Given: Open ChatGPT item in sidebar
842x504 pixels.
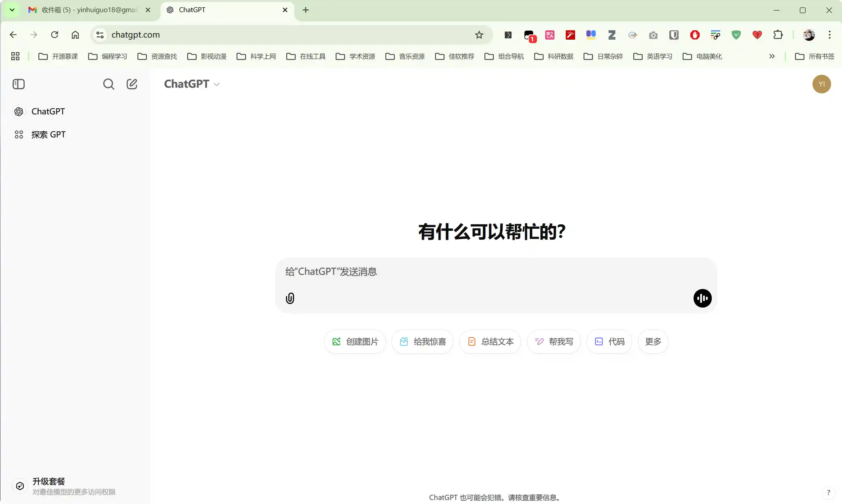Looking at the screenshot, I should 75,112.
